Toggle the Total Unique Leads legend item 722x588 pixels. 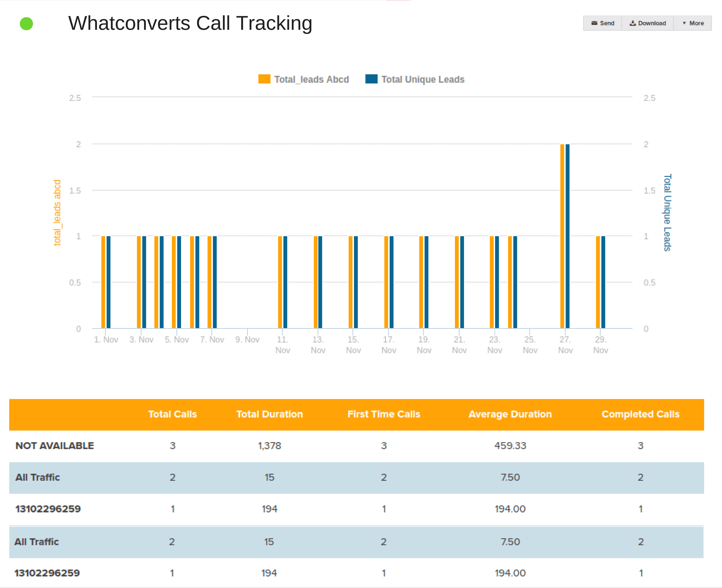tap(415, 79)
